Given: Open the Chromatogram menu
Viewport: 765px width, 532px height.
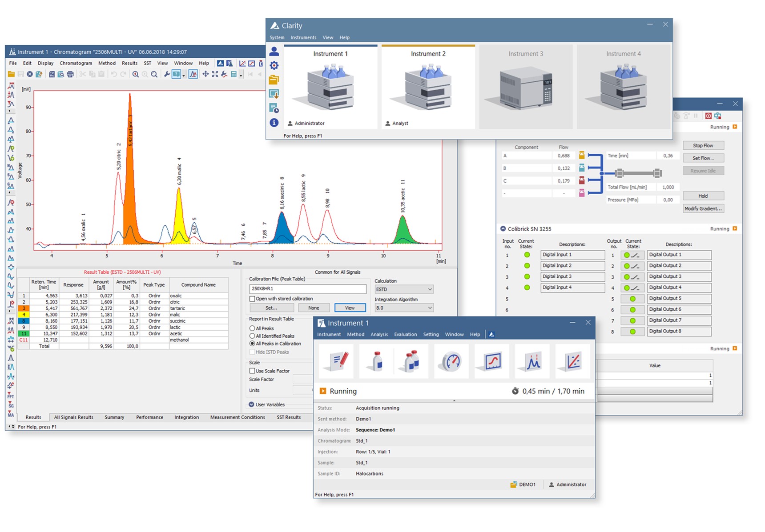Looking at the screenshot, I should [x=76, y=63].
